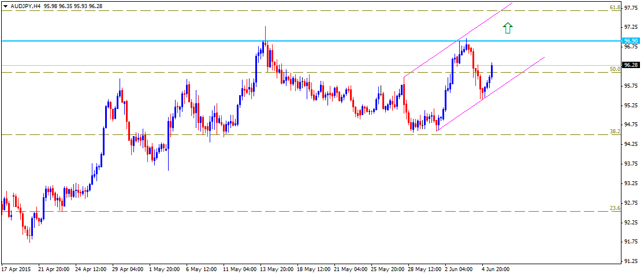644x274 pixels.
Task: Select the 61.8 Fibonacci level label
Action: pyautogui.click(x=615, y=7)
